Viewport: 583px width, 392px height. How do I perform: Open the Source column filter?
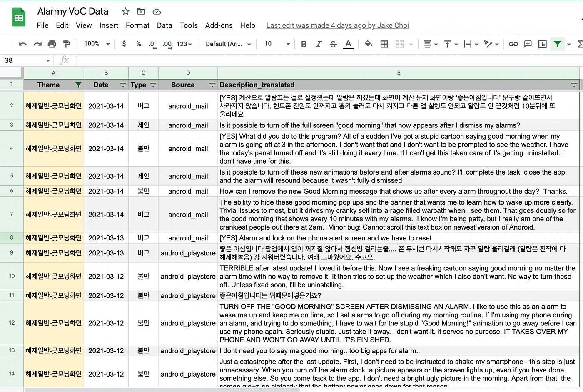pyautogui.click(x=212, y=85)
